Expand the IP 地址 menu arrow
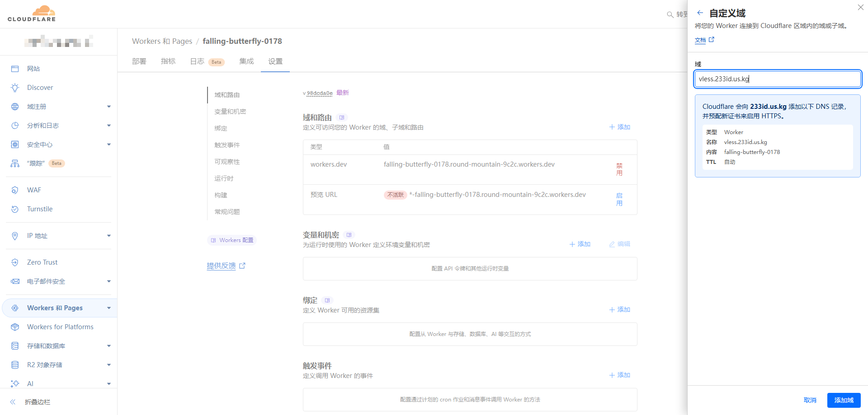 pyautogui.click(x=109, y=236)
